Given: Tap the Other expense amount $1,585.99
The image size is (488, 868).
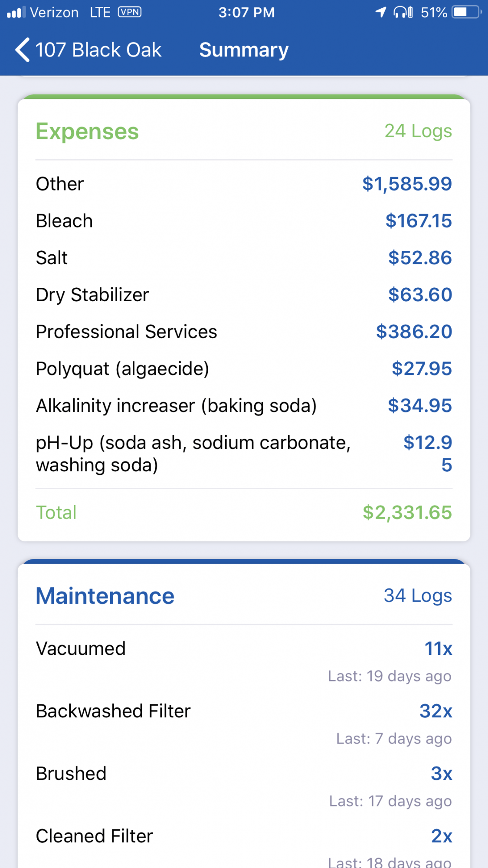Looking at the screenshot, I should pos(407,184).
